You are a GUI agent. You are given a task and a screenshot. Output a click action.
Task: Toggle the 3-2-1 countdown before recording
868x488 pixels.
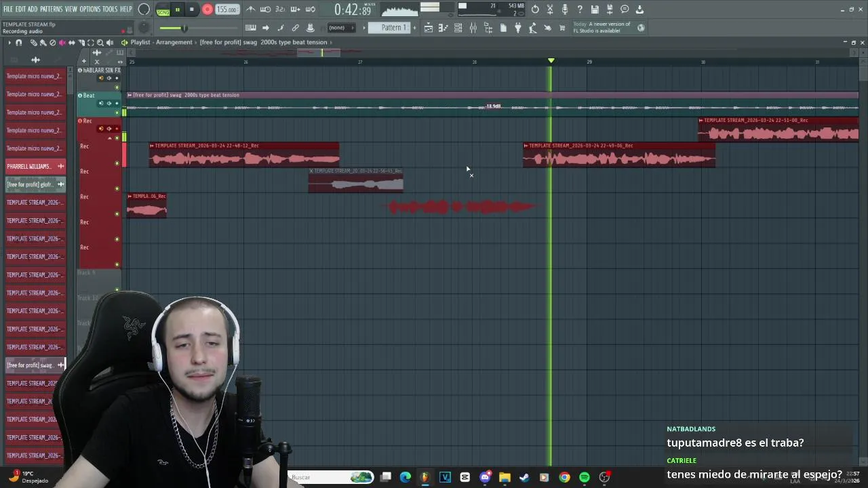280,9
